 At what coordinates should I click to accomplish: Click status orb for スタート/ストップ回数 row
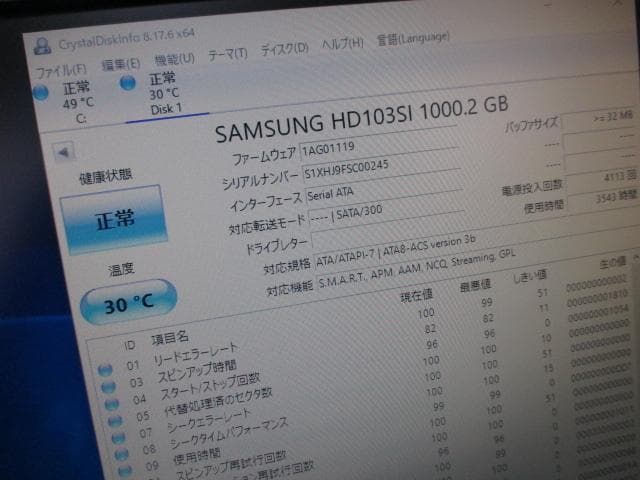(x=111, y=404)
